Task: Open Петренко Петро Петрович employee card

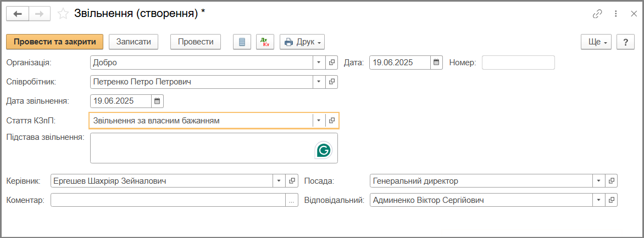Action: coord(332,82)
